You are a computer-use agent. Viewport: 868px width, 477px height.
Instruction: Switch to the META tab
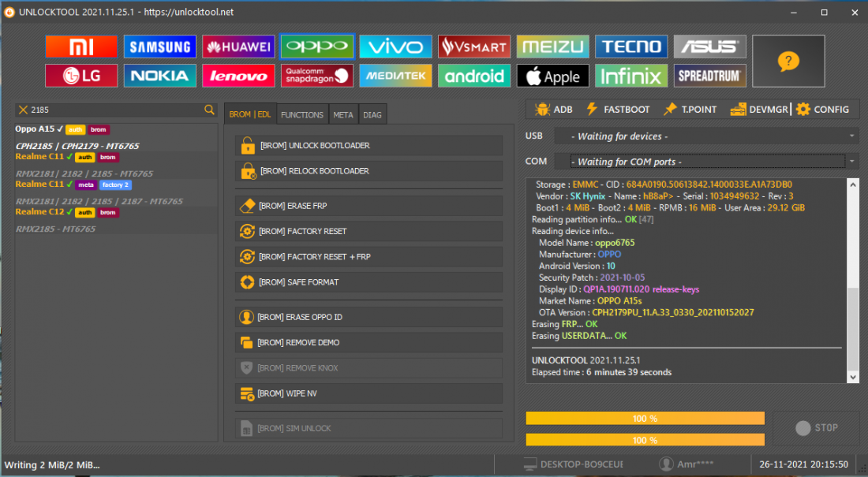(343, 114)
